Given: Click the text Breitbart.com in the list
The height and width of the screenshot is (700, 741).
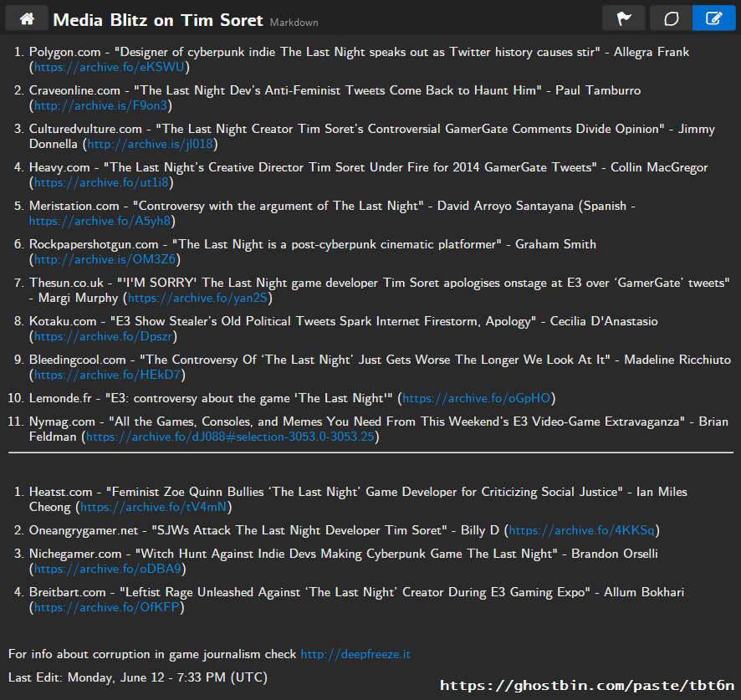Looking at the screenshot, I should pos(67,592).
